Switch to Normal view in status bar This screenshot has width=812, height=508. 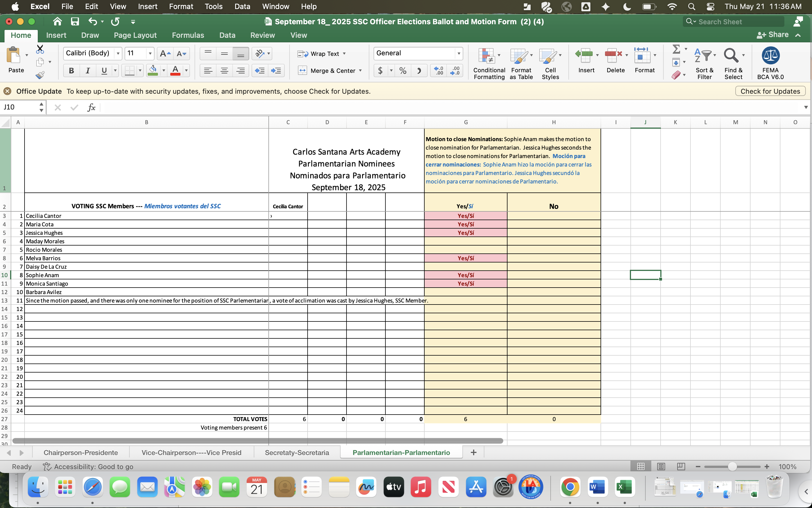point(641,466)
